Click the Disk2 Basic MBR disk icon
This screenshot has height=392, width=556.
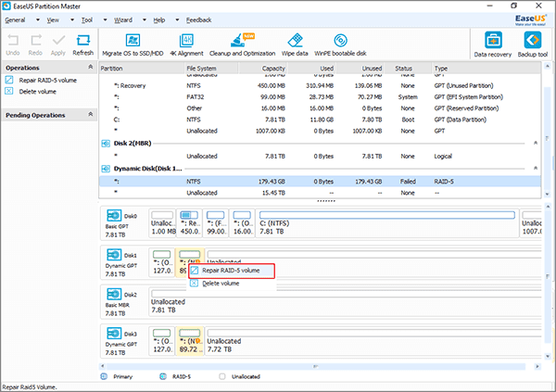coord(116,294)
